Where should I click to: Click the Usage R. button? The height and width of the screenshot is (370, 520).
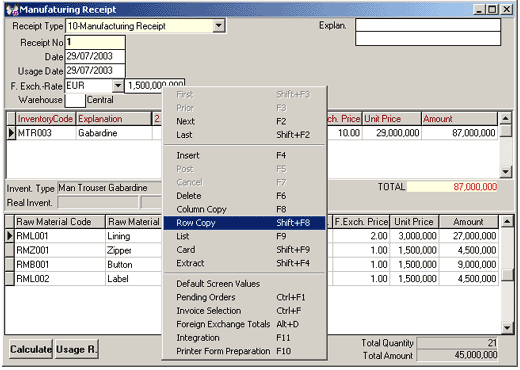pos(76,349)
